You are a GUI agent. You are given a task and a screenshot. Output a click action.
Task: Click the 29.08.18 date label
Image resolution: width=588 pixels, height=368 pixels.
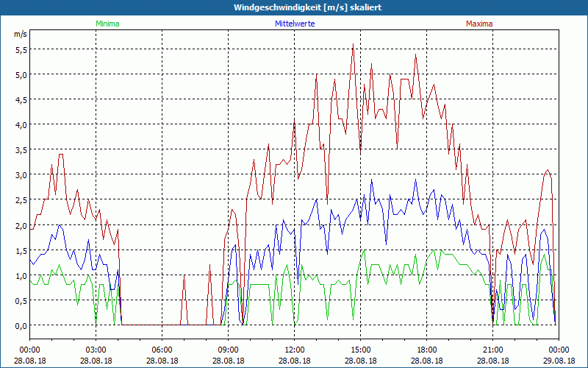coord(559,361)
